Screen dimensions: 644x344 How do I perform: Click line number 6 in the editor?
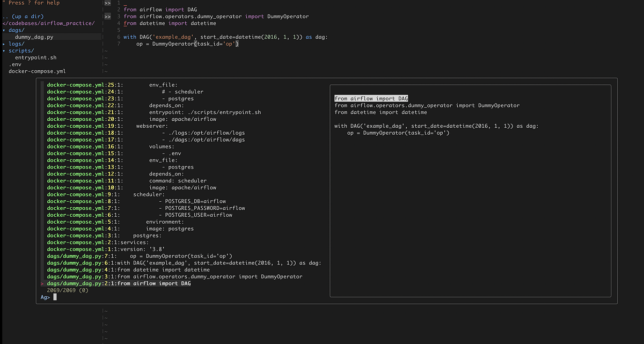click(119, 36)
